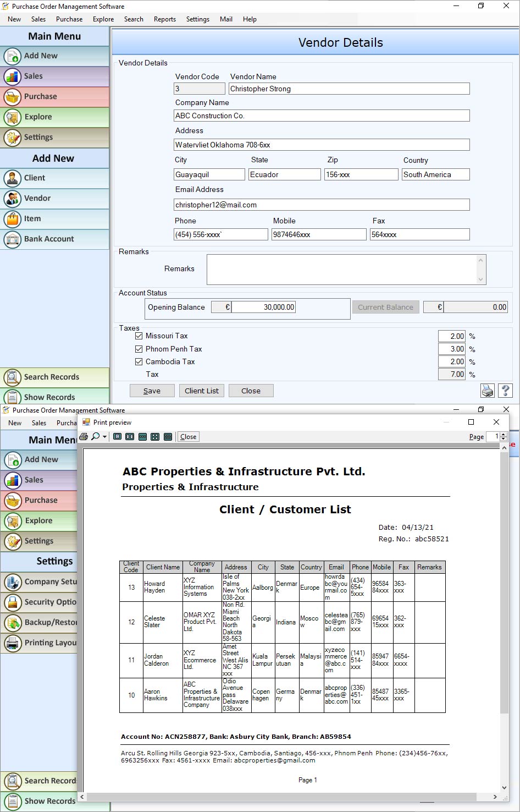
Task: Open the Client List from Vendor Details
Action: coord(201,391)
